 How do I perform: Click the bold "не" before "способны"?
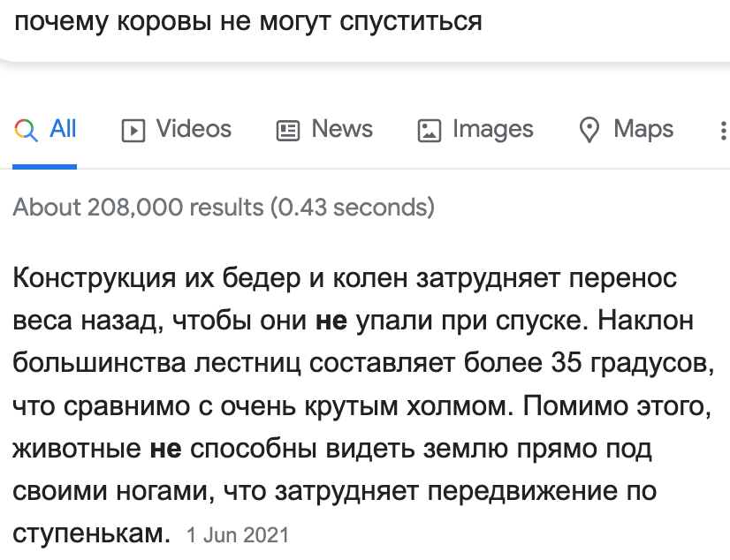(166, 449)
